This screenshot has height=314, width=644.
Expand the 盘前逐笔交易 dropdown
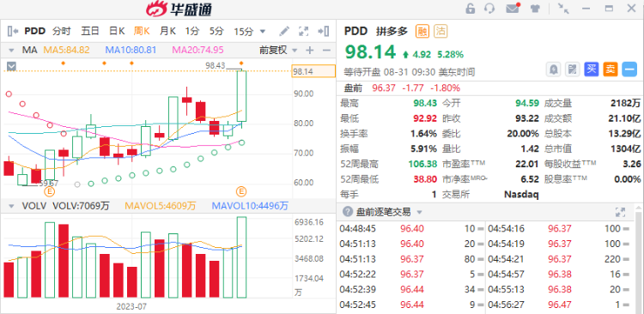click(x=419, y=213)
